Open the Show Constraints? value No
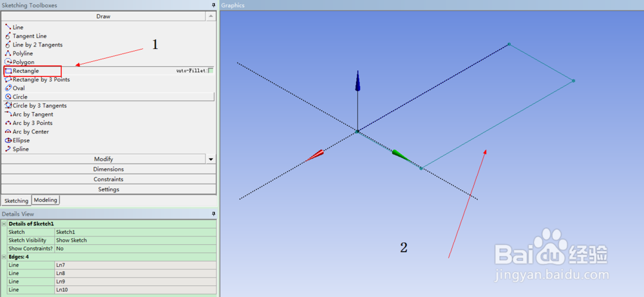This screenshot has width=644, height=297. click(135, 249)
